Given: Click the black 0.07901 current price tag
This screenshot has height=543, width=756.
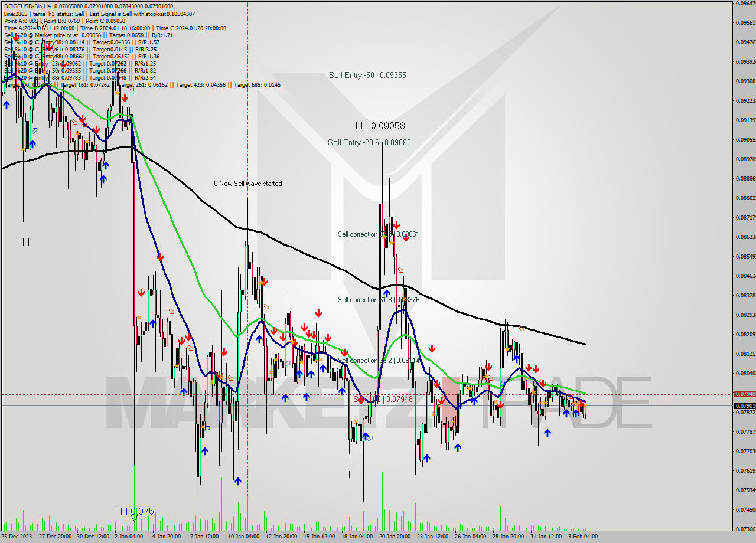Looking at the screenshot, I should 744,405.
